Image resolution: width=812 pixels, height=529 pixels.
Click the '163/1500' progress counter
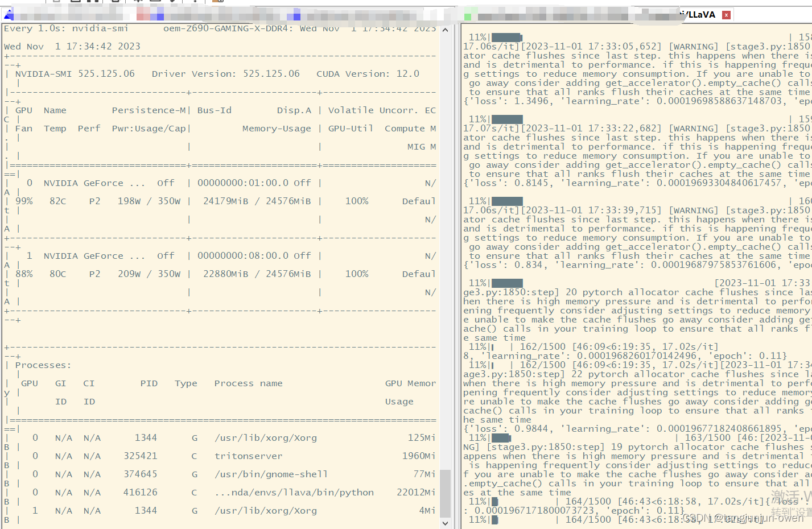(x=708, y=438)
